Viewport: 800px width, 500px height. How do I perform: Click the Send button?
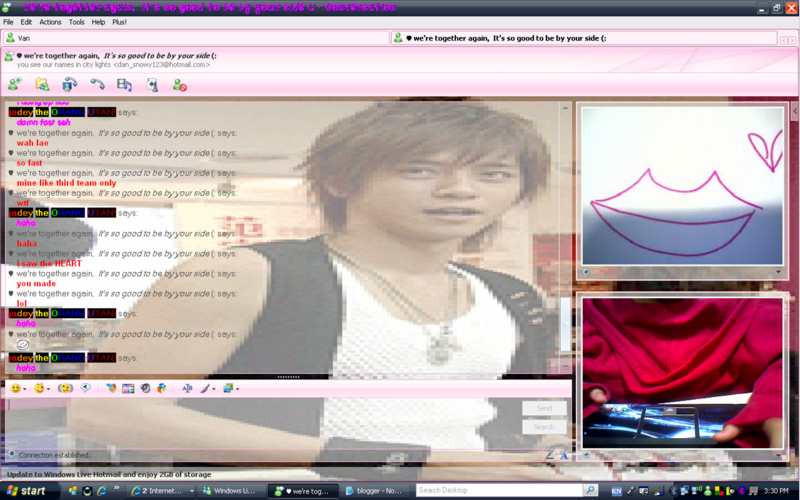pyautogui.click(x=544, y=408)
